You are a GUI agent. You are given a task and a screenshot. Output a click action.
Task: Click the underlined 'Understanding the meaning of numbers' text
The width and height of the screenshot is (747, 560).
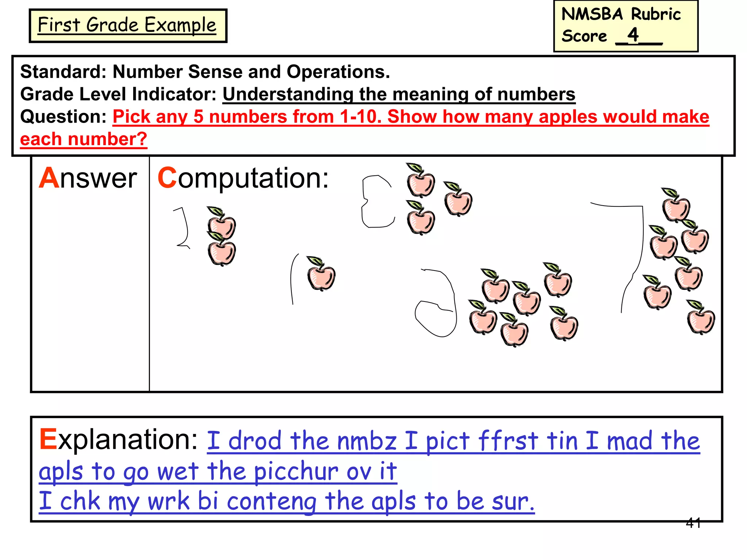coord(399,94)
